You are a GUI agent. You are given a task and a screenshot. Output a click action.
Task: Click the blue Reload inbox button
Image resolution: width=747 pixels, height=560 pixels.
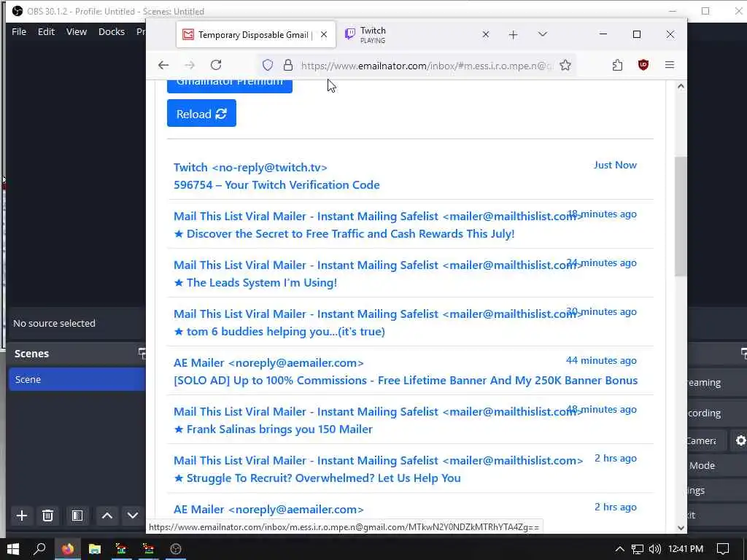pyautogui.click(x=201, y=113)
